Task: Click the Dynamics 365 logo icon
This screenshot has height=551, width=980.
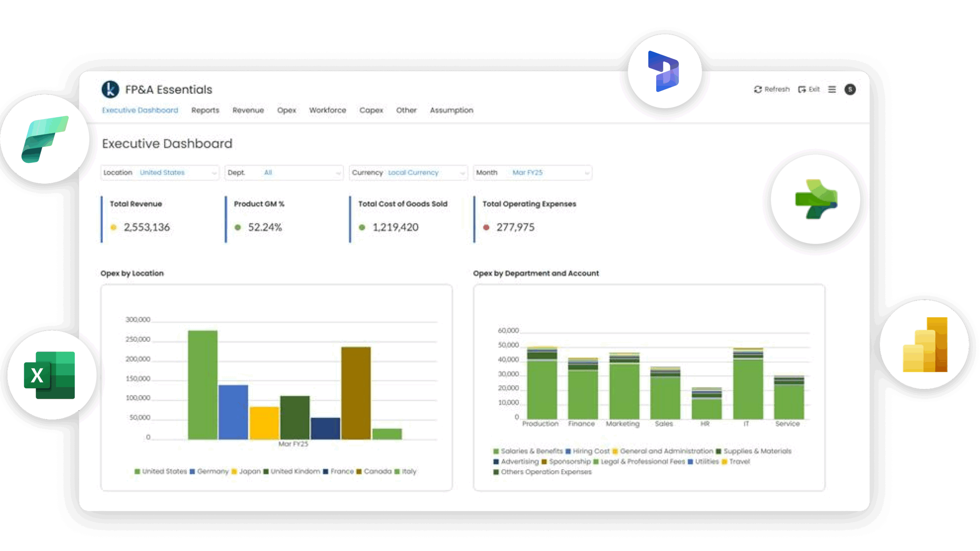Action: pos(664,71)
